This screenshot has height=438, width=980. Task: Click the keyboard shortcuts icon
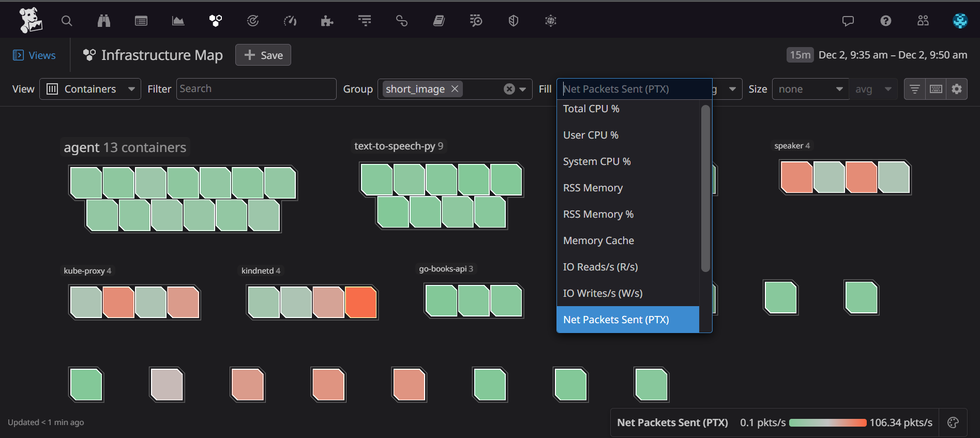coord(936,89)
